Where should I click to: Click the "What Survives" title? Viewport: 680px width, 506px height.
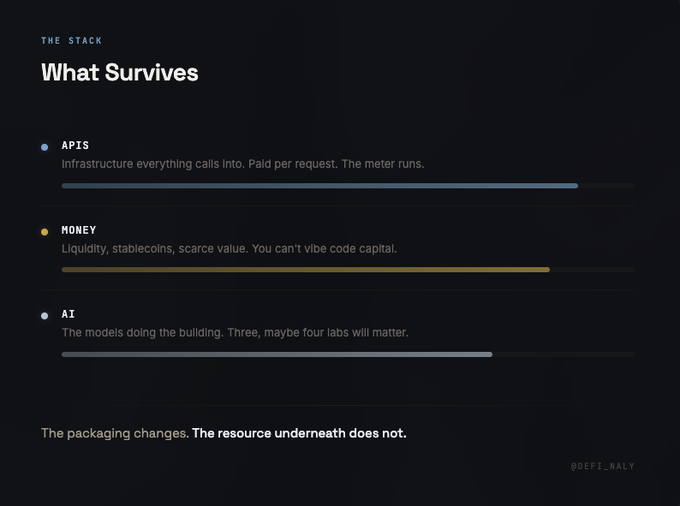tap(119, 73)
